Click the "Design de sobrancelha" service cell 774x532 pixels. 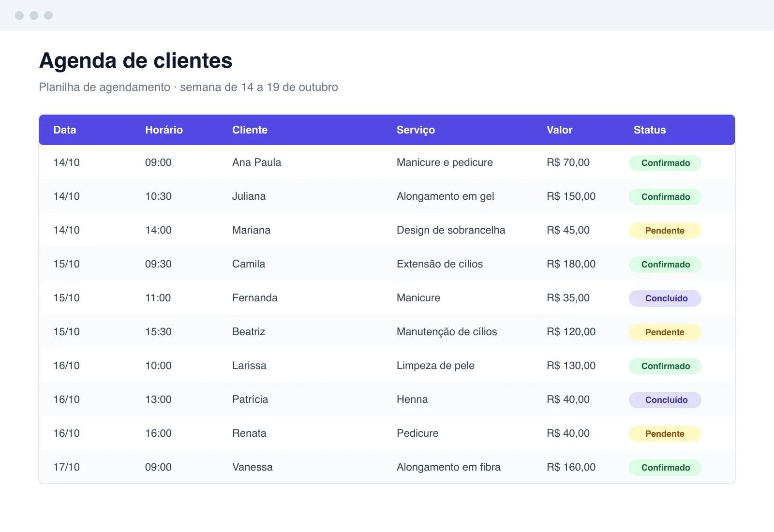tap(451, 230)
